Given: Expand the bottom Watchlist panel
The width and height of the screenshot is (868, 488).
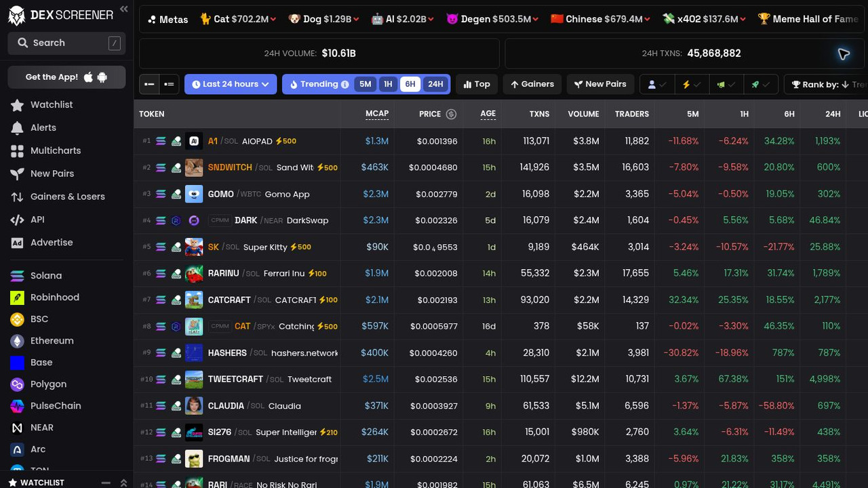Looking at the screenshot, I should coord(123,483).
